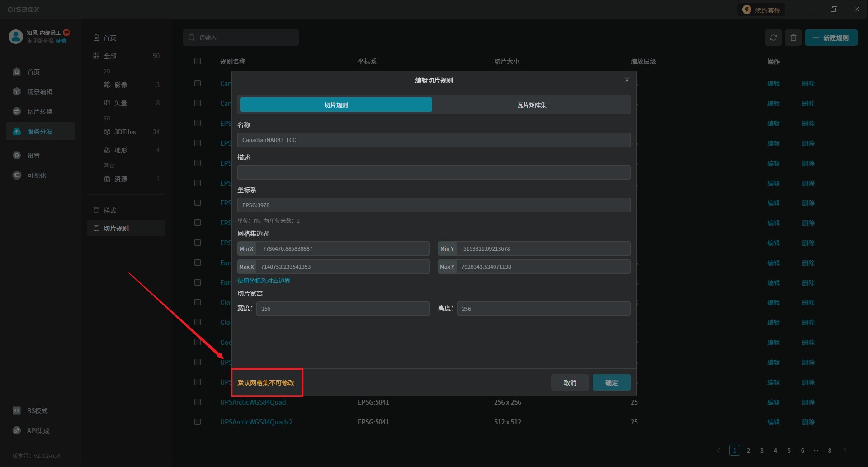This screenshot has height=467, width=868.
Task: Click the trash delete icon in toolbar
Action: 793,38
